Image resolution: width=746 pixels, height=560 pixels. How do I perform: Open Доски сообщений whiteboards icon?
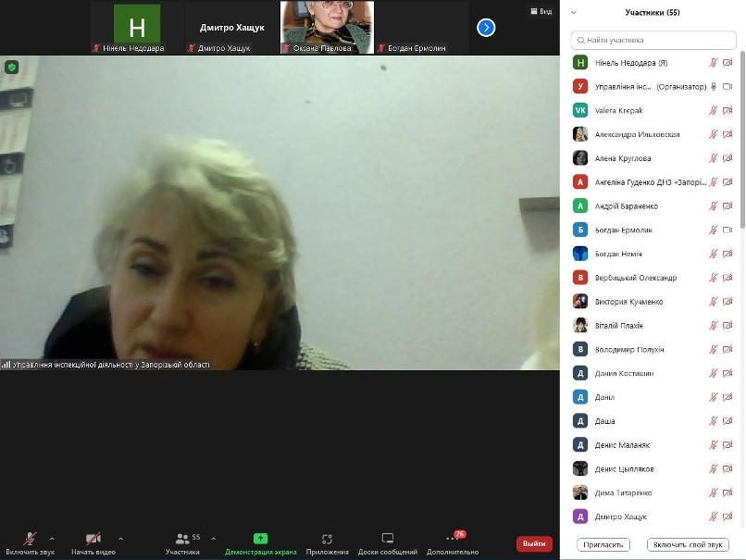[388, 539]
